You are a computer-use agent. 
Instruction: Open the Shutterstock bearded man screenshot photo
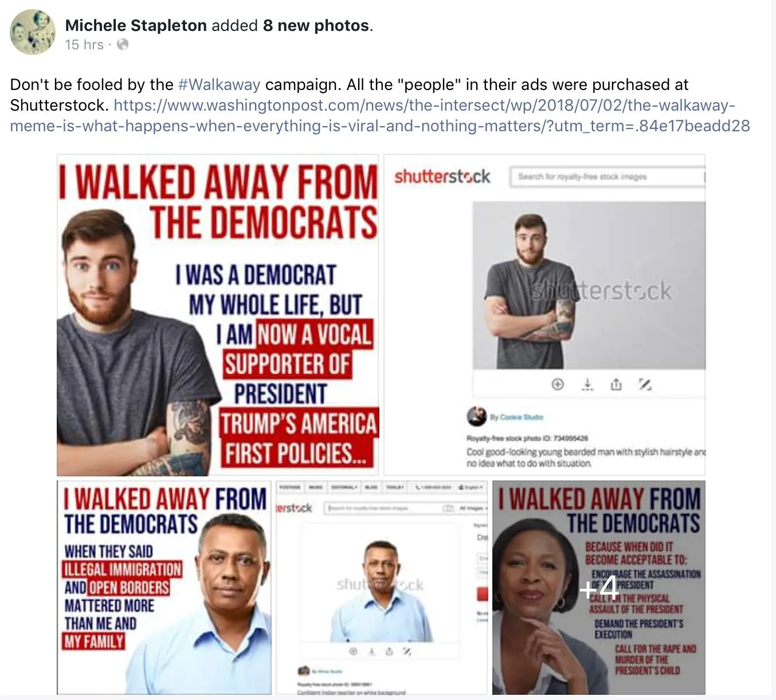click(x=544, y=315)
